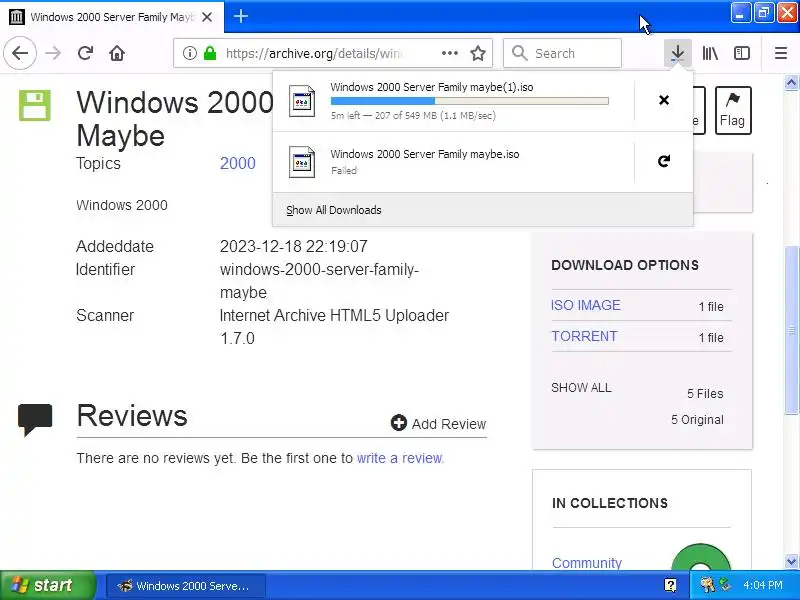Screen dimensions: 800x600
Task: Follow the 2000 topic link
Action: point(237,163)
